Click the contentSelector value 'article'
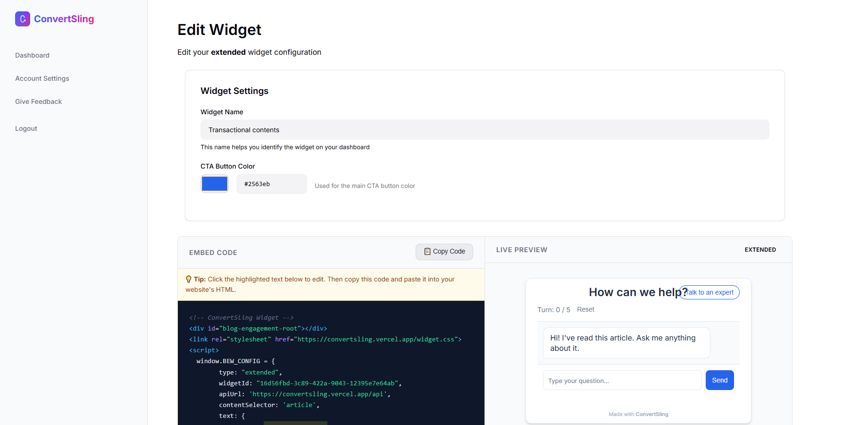This screenshot has height=425, width=868. coord(299,405)
